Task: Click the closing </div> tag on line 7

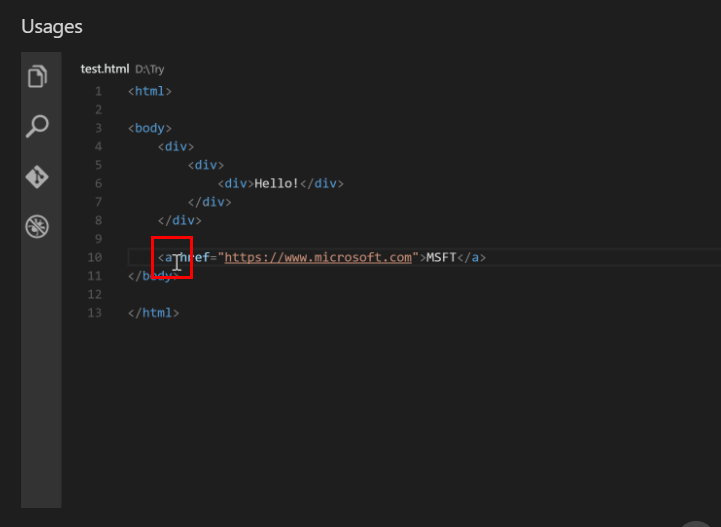Action: (x=210, y=202)
